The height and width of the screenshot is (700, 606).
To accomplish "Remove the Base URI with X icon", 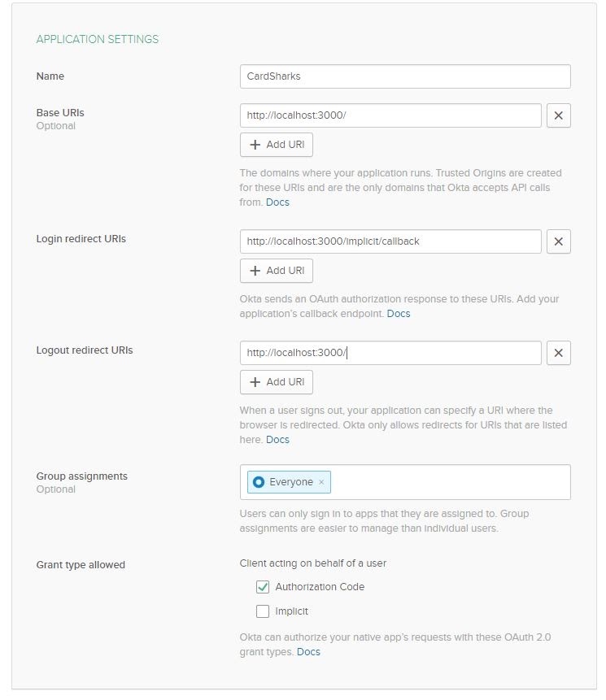I will click(x=558, y=115).
